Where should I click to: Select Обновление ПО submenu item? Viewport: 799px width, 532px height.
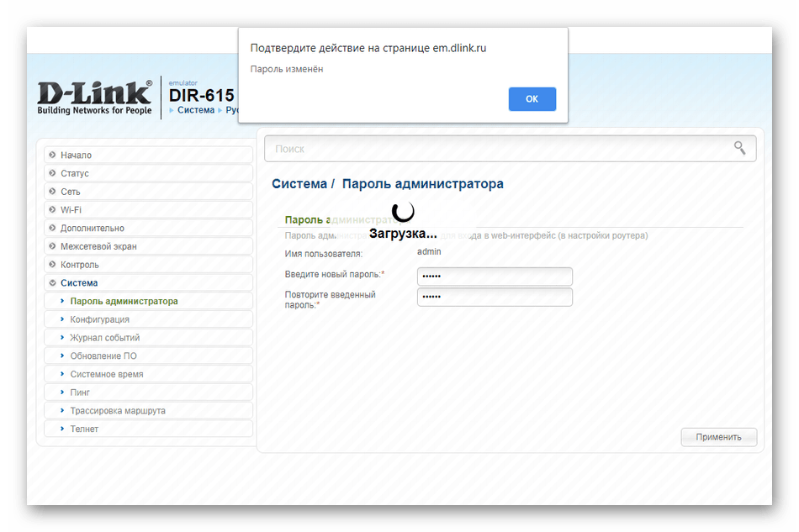coord(148,356)
